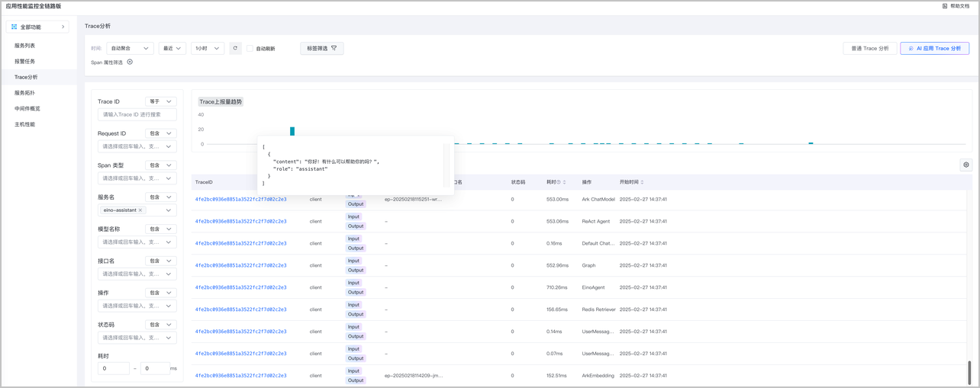Viewport: 980px width, 388px height.
Task: Focus the Trace ID search input field
Action: (137, 114)
